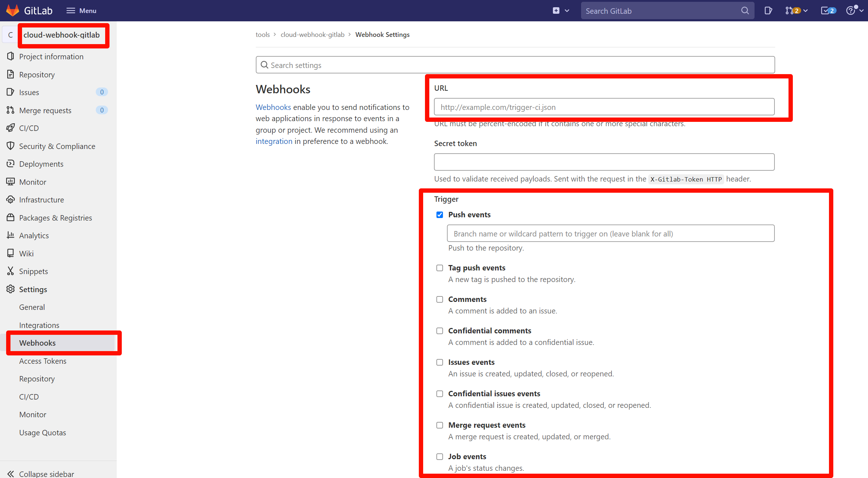Open the hamburger Menu
This screenshot has height=478, width=868.
81,10
